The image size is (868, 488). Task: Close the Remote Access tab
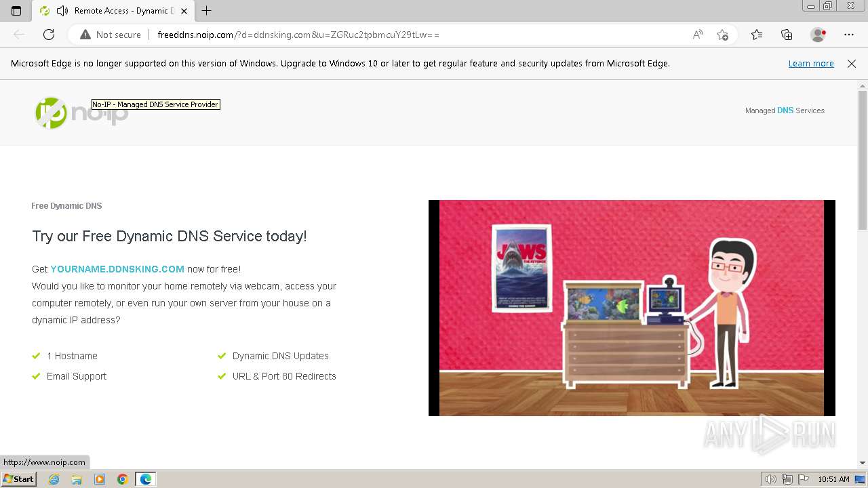coord(184,11)
